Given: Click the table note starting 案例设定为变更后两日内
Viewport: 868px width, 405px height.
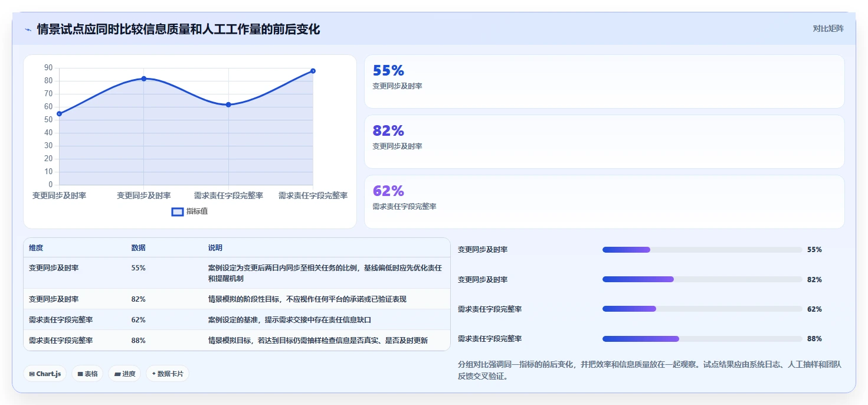Looking at the screenshot, I should [325, 273].
